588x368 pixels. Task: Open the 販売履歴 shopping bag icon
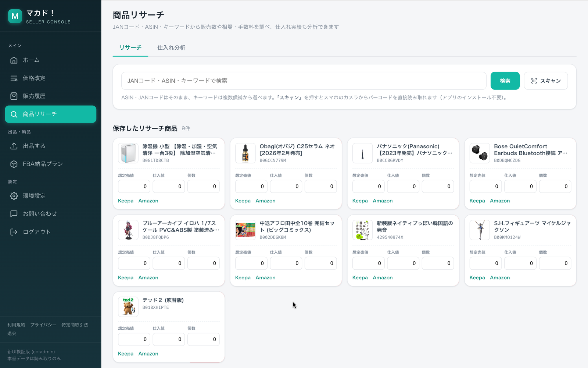click(14, 96)
